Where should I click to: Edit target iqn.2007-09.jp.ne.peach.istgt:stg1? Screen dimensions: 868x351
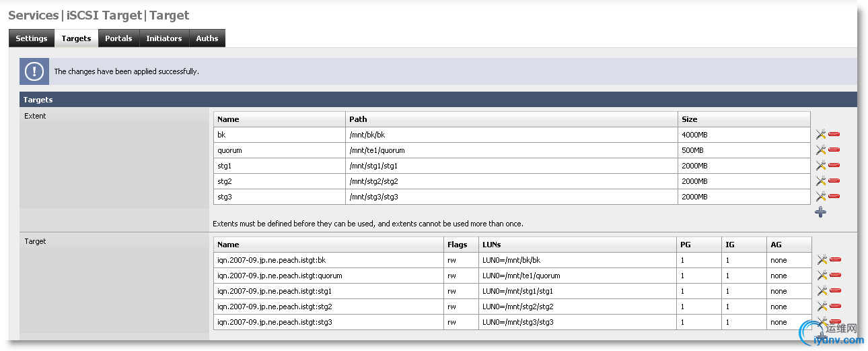pyautogui.click(x=822, y=291)
